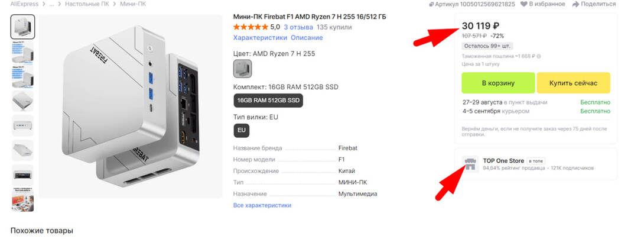This screenshot has height=239, width=644.
Task: Select the AMD Ryzen 7 H 255 color swatch
Action: point(242,69)
